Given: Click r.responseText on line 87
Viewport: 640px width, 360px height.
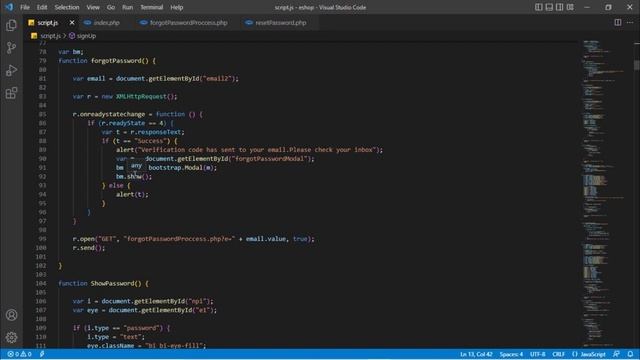Looking at the screenshot, I should click(157, 132).
